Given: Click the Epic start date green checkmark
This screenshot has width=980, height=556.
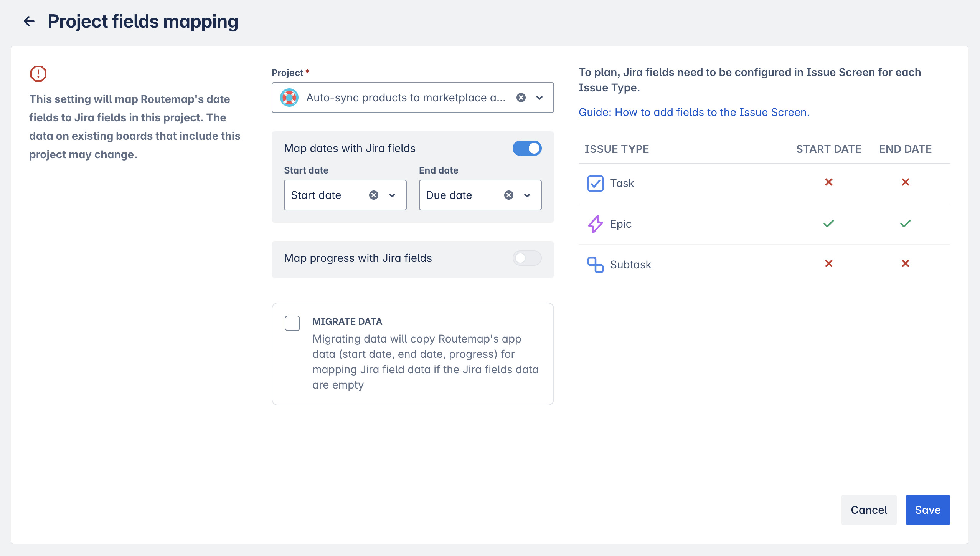Looking at the screenshot, I should click(829, 223).
